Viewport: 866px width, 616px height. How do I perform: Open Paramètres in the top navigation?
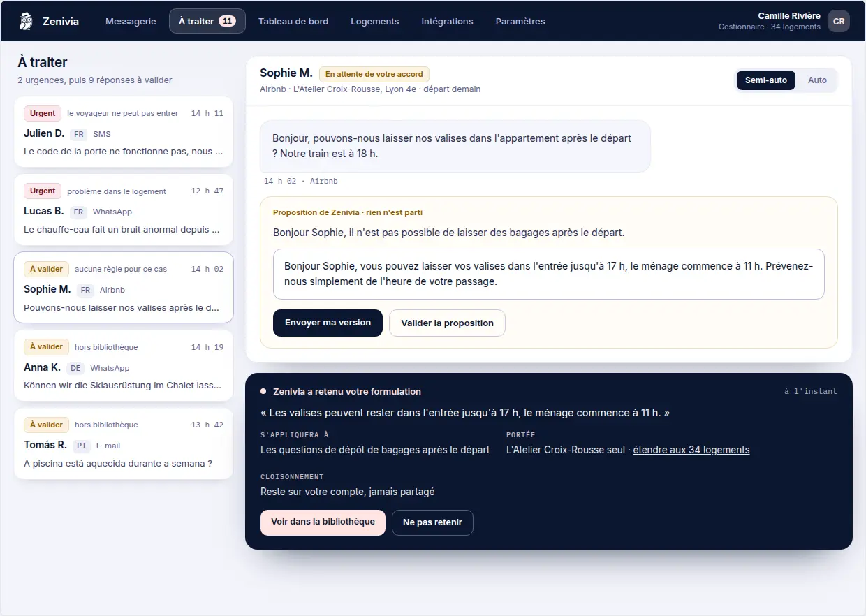pyautogui.click(x=520, y=21)
